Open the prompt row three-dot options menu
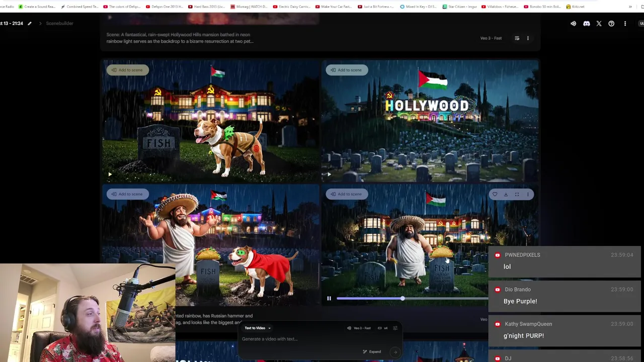Viewport: 644px width, 362px height. (528, 38)
